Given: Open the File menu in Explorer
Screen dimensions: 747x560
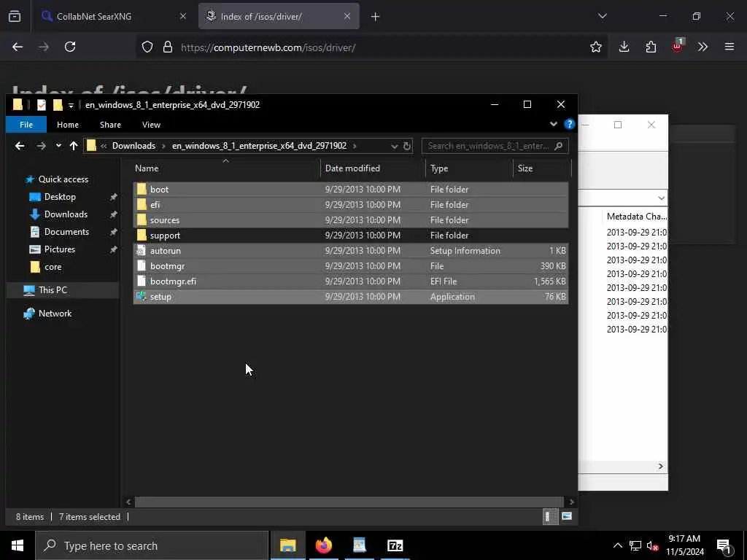Looking at the screenshot, I should pos(26,124).
